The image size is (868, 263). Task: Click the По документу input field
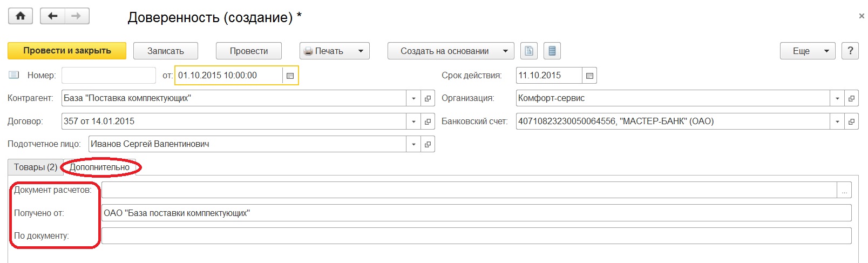476,236
